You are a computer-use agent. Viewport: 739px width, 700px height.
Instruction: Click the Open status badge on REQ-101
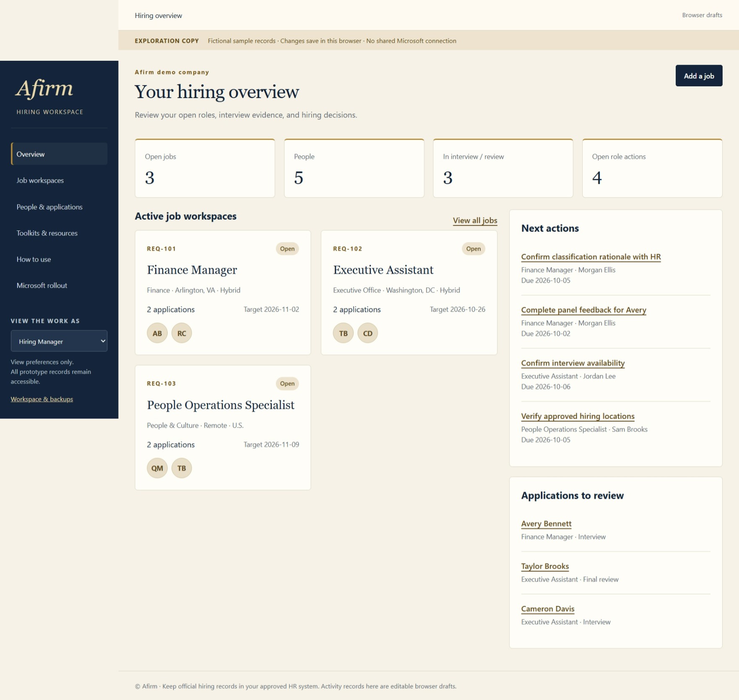287,249
